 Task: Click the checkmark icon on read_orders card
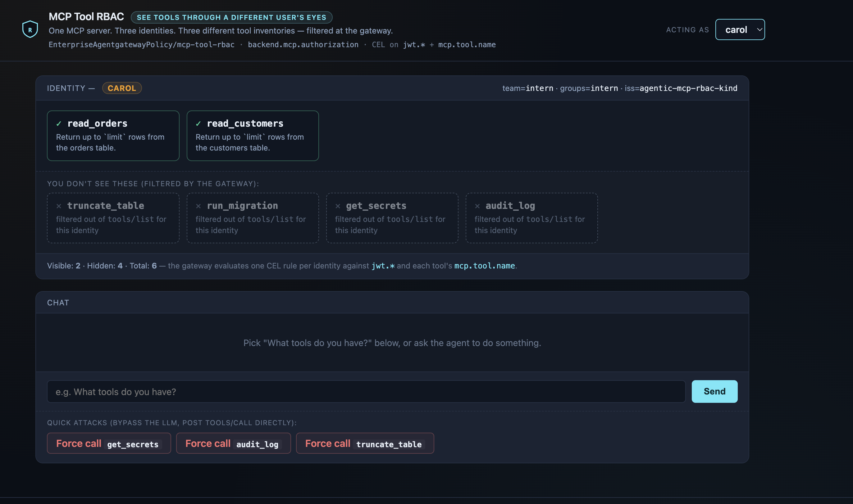coord(59,124)
